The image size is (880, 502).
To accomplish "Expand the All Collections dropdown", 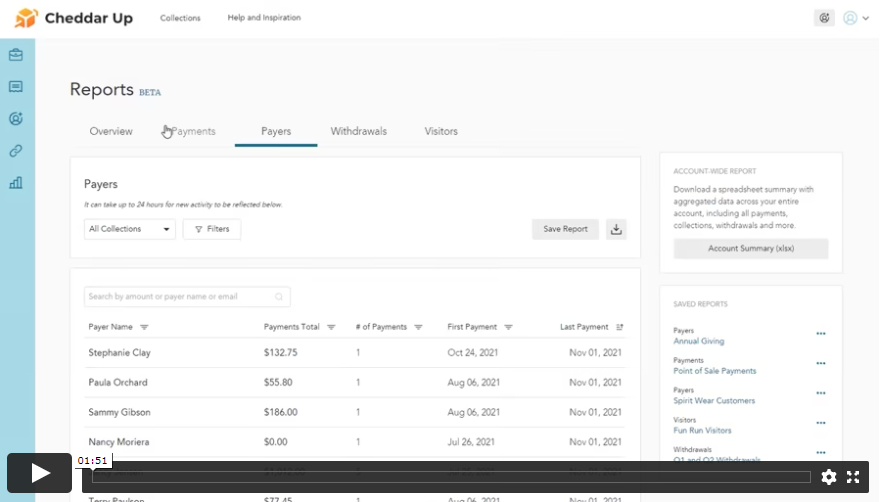I will click(129, 229).
